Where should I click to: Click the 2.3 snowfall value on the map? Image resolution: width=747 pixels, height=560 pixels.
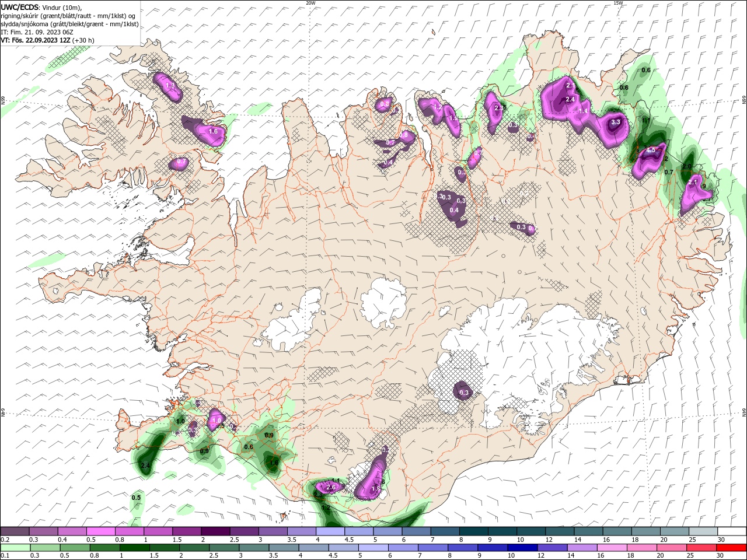coord(499,108)
